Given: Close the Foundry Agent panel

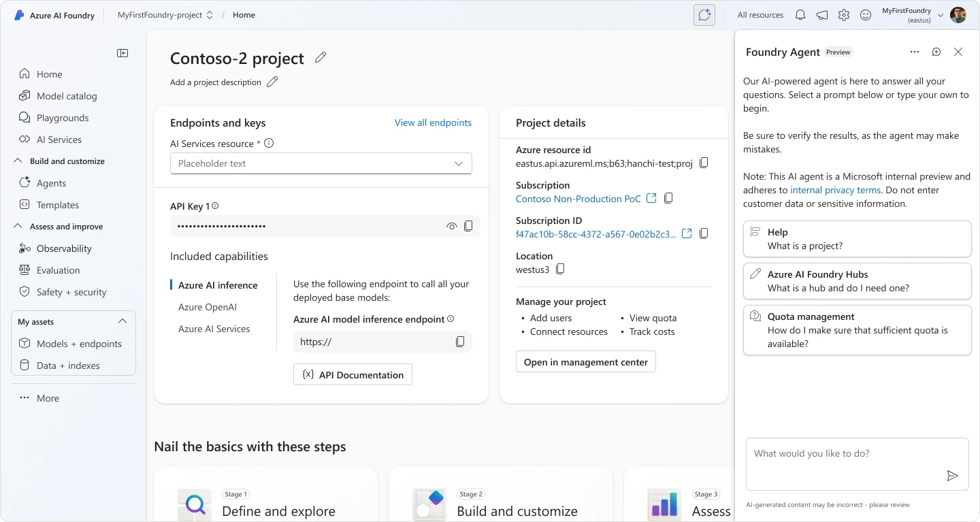Looking at the screenshot, I should pyautogui.click(x=958, y=52).
